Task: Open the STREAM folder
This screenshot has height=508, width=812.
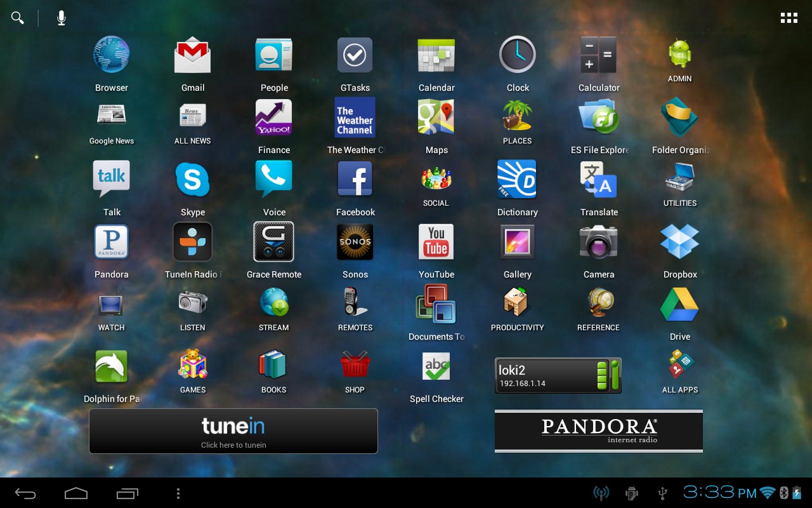Action: coord(274,302)
